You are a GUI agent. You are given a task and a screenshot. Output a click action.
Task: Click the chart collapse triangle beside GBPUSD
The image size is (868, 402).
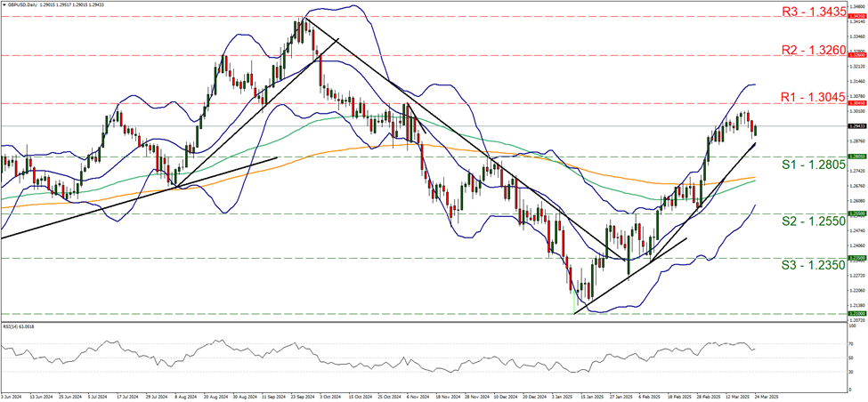[4, 4]
